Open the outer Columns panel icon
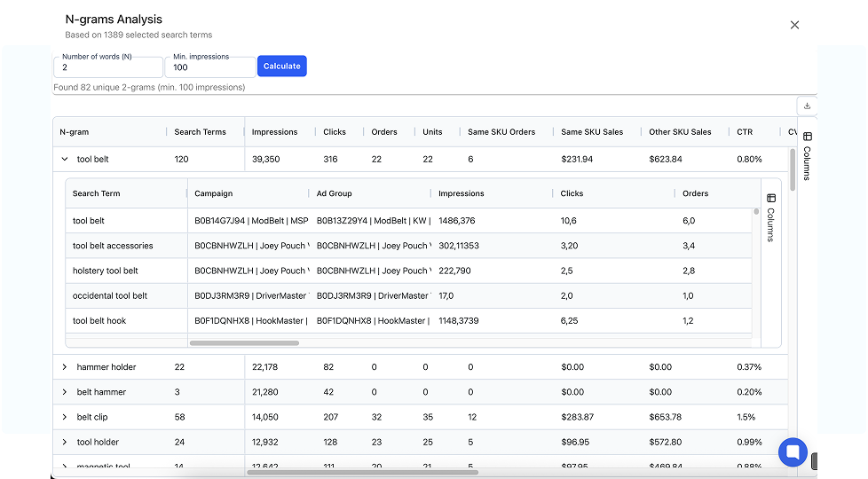The width and height of the screenshot is (868, 479). click(x=808, y=136)
